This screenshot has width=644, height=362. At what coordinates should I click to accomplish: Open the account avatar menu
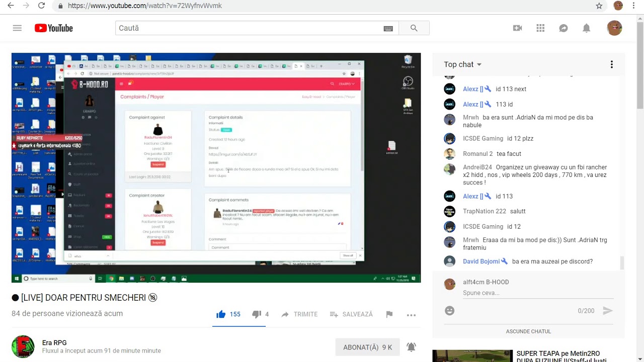614,28
